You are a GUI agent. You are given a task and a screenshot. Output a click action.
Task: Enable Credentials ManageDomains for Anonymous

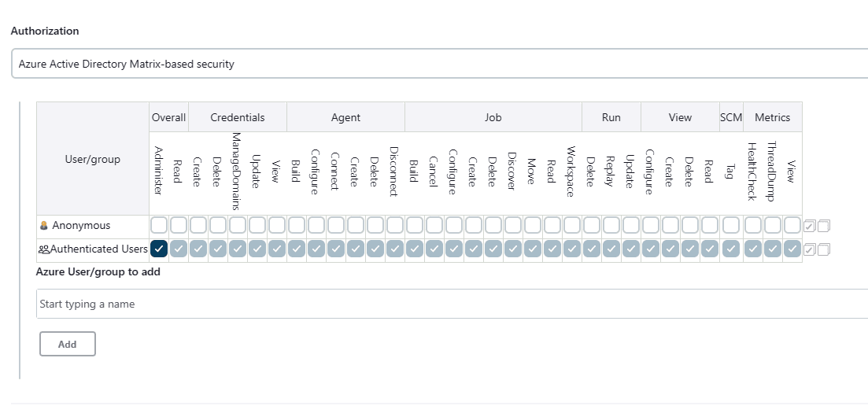238,225
